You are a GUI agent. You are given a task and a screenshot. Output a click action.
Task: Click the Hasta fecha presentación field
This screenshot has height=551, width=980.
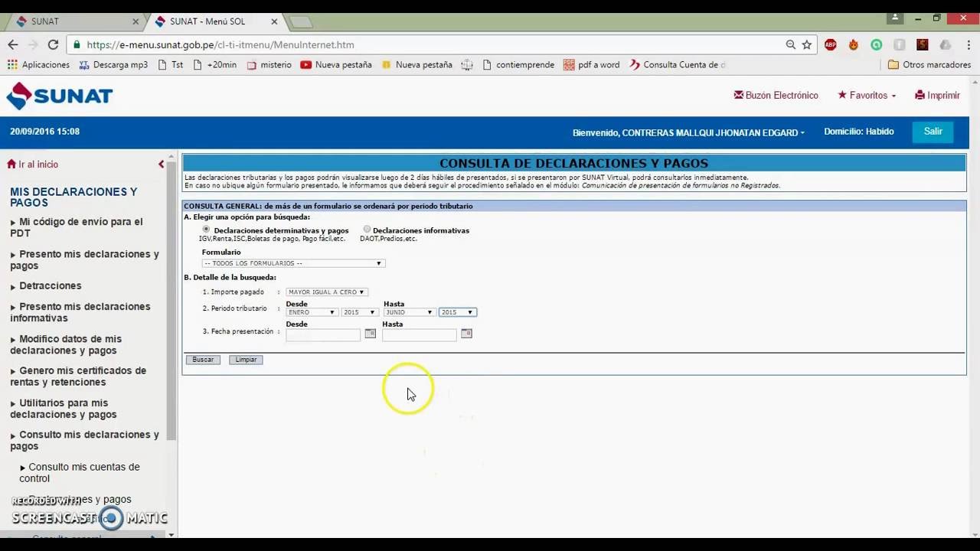coord(420,334)
